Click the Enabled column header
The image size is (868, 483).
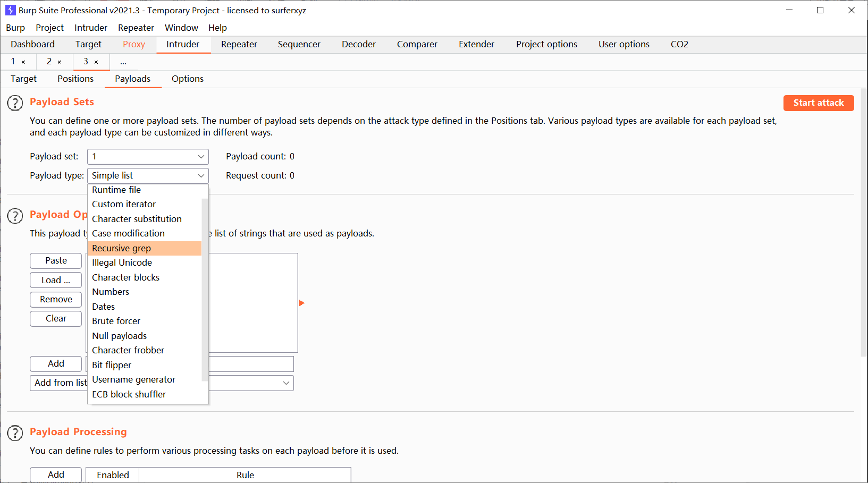point(113,476)
